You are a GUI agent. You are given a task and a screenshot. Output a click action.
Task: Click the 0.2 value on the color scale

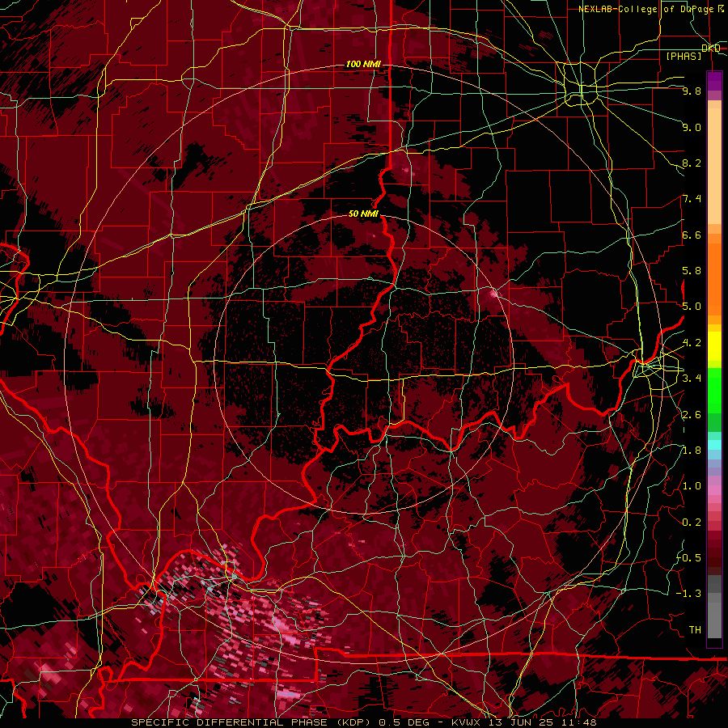click(x=692, y=523)
